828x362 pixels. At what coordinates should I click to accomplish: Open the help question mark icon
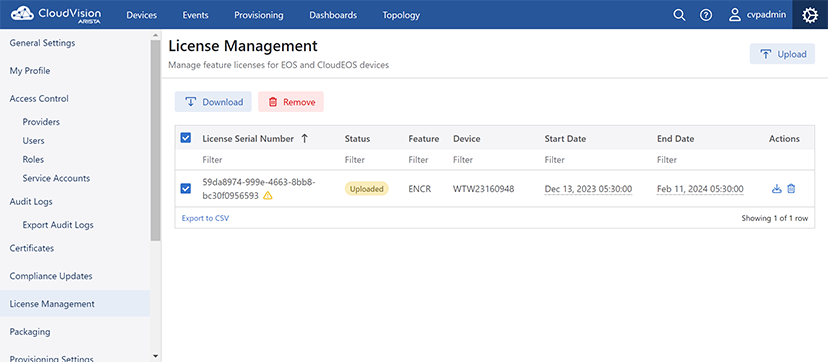pyautogui.click(x=706, y=15)
